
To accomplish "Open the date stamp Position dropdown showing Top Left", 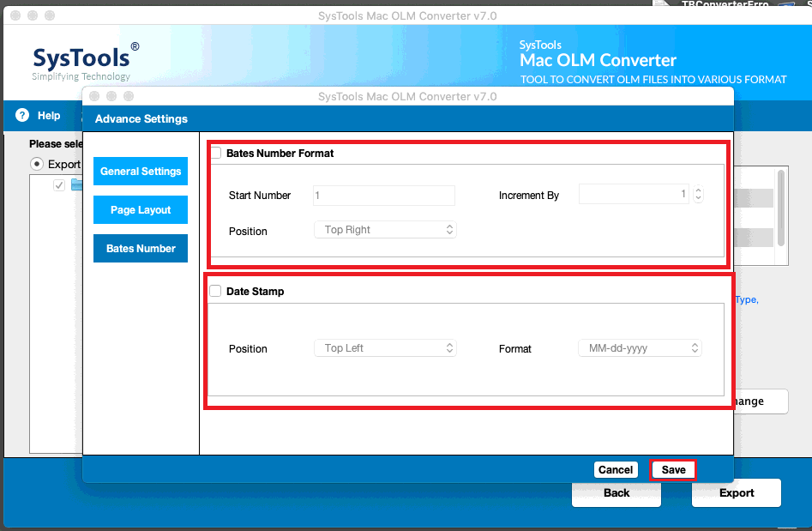I will 384,348.
